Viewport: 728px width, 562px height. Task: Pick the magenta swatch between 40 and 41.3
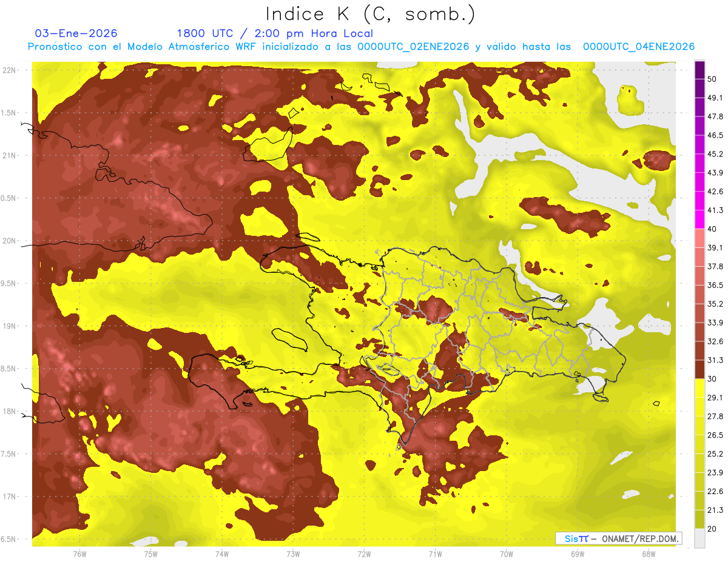[x=699, y=219]
